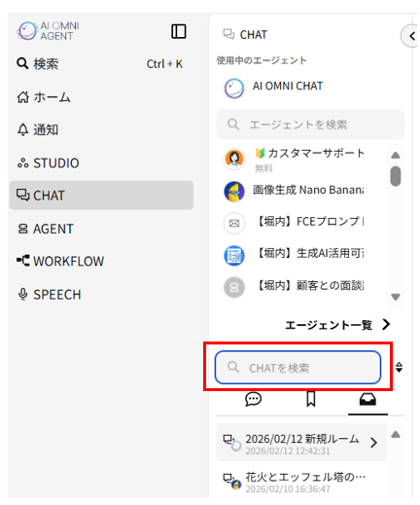Select 【堀内】FCEプロンプト agent

click(310, 222)
